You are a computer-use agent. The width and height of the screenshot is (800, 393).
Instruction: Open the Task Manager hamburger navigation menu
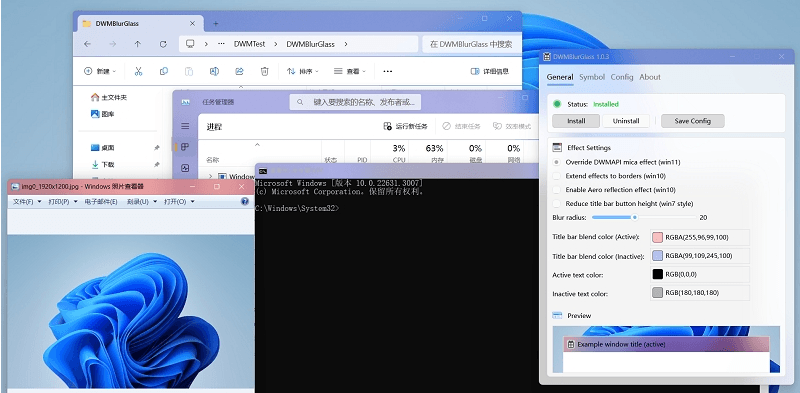[x=185, y=126]
